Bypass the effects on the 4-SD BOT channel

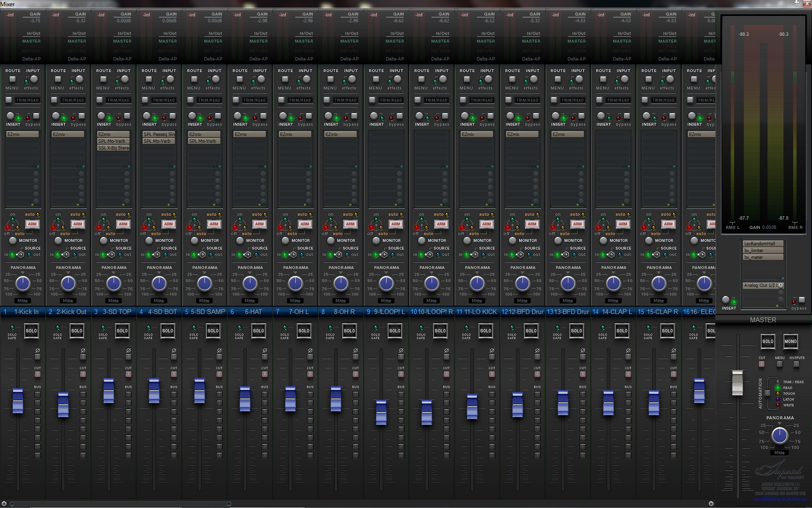(x=173, y=116)
